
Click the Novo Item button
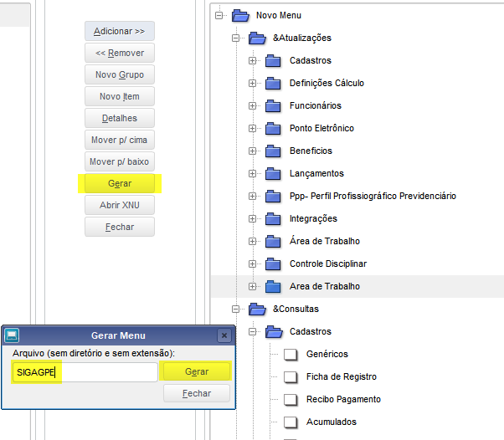120,96
